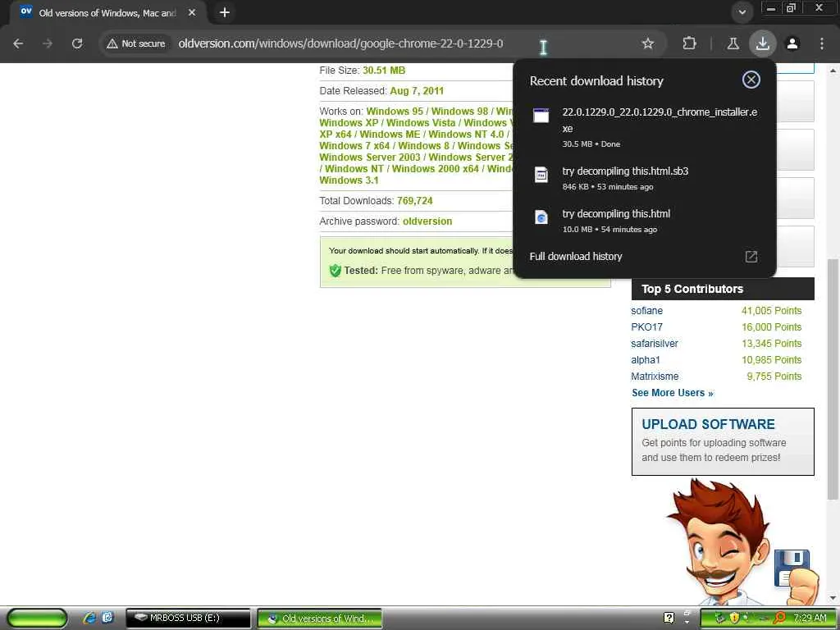
Task: Close the Recent download history popup
Action: click(751, 80)
